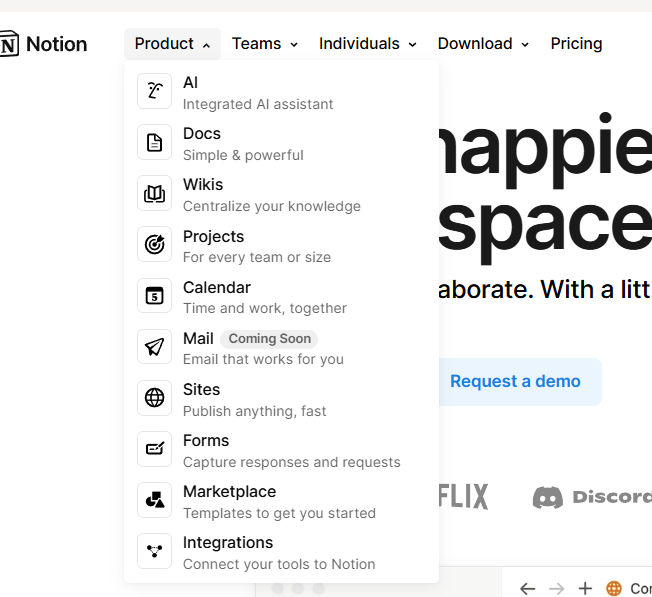Select Marketplace menu entry text
Viewport: 652px width, 597px height.
tap(230, 491)
